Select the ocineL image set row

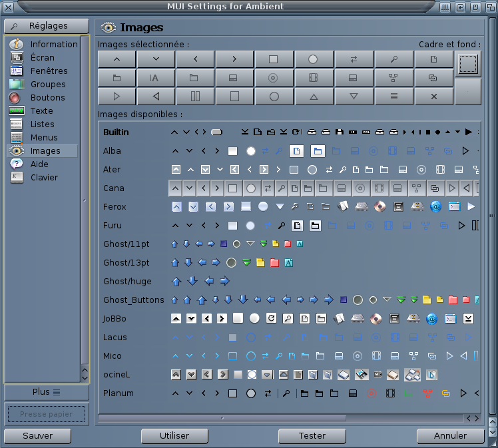tap(290, 375)
